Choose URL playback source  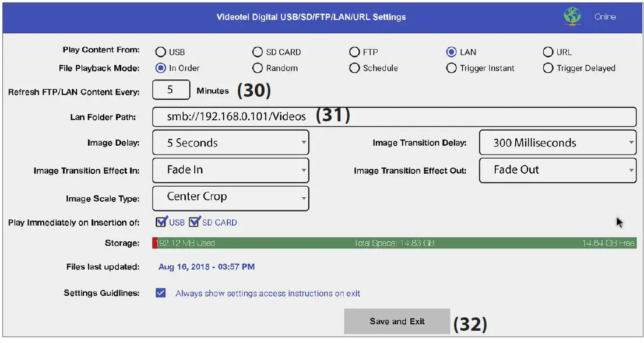pyautogui.click(x=548, y=51)
